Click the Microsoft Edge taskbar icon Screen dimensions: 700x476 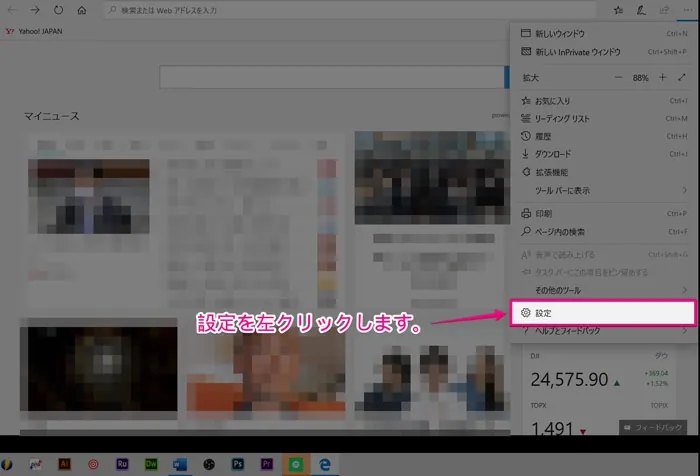point(325,464)
